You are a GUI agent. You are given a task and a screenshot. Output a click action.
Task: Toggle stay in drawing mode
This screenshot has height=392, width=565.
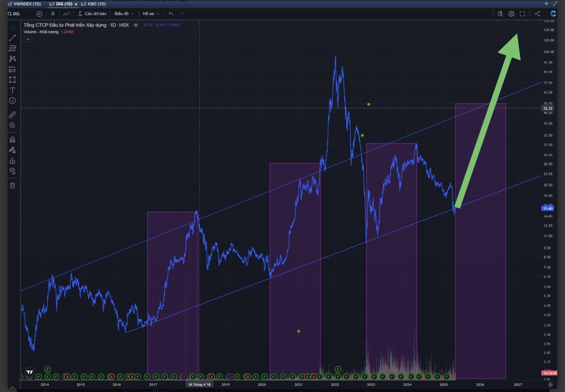point(12,150)
